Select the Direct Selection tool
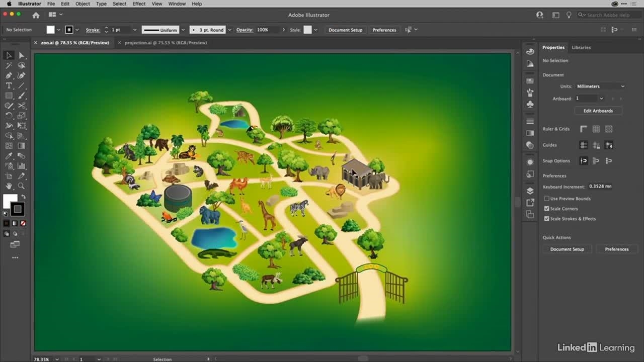644x362 pixels. 22,55
